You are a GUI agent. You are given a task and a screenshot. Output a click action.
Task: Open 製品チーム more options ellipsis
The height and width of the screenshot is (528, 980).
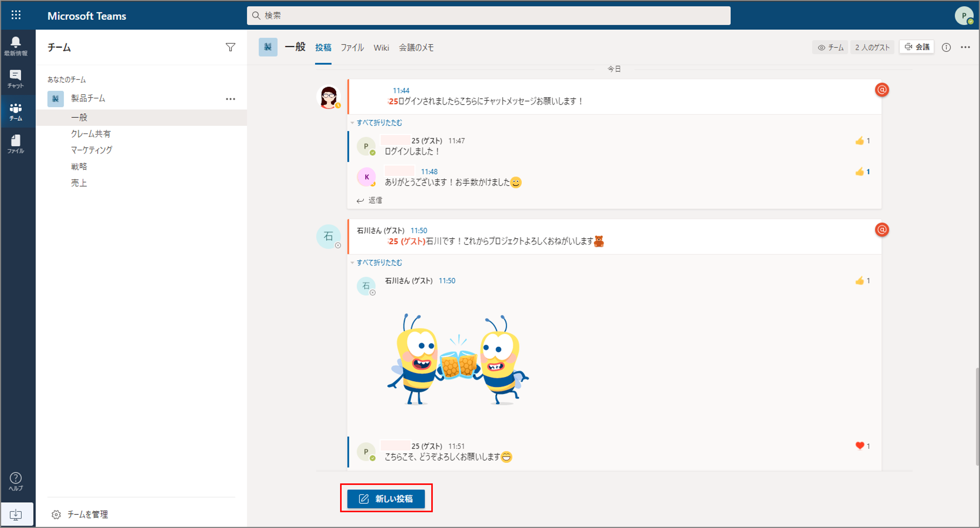tap(230, 99)
